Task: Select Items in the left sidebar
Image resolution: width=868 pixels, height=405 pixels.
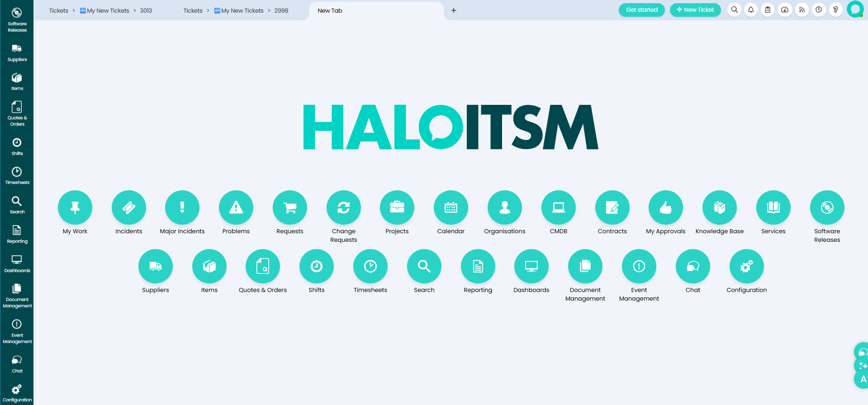Action: (17, 82)
